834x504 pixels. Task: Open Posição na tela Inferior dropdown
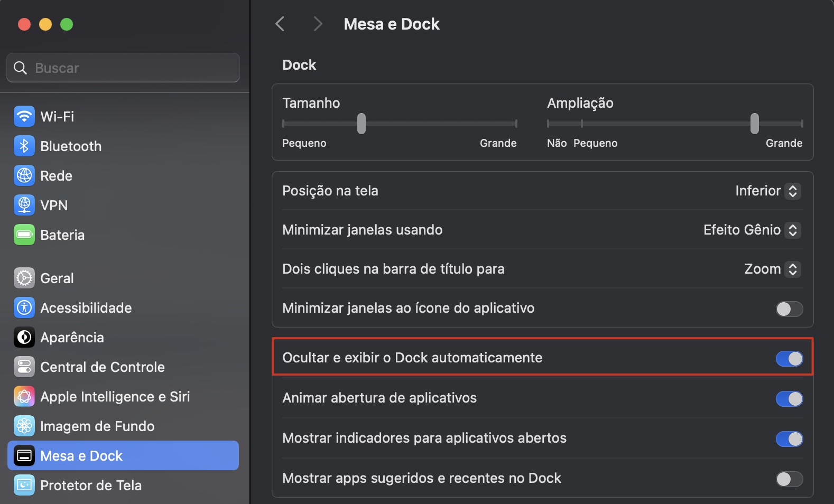[768, 191]
